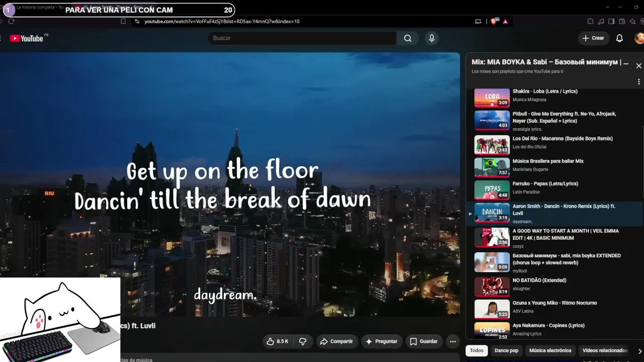Click the title 'Shakira - Loba (Letra / Lyrics)'
Screen dimensions: 644x362
click(x=545, y=92)
